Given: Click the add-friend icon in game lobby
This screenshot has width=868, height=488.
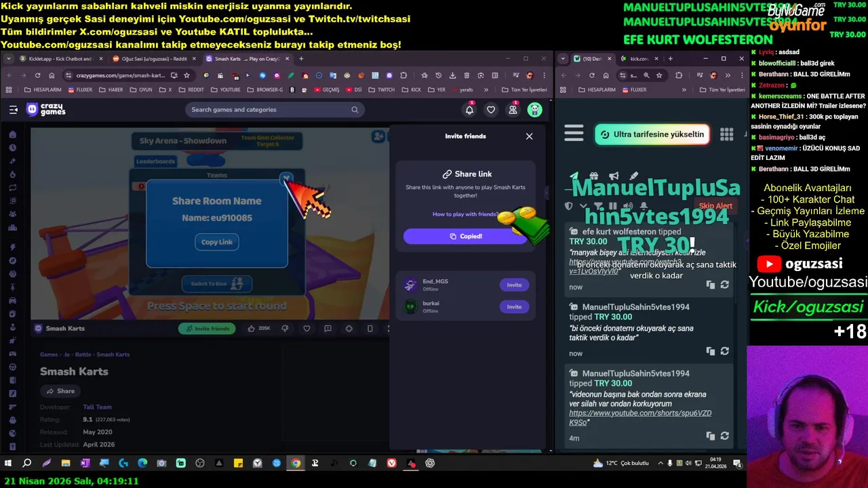Looking at the screenshot, I should click(378, 137).
